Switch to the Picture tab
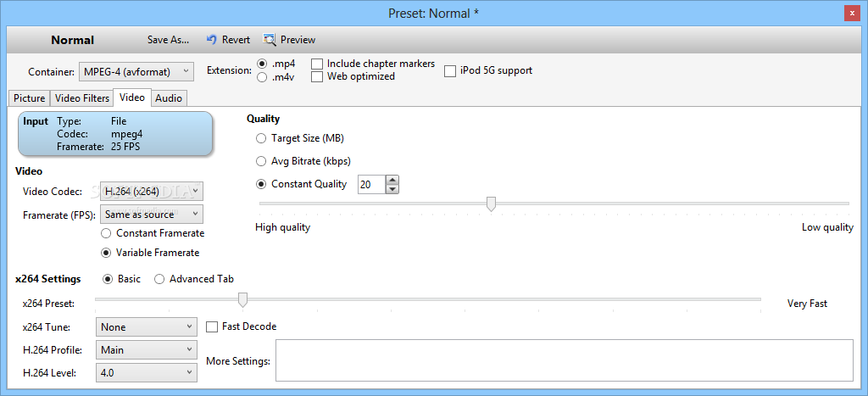 pos(30,98)
